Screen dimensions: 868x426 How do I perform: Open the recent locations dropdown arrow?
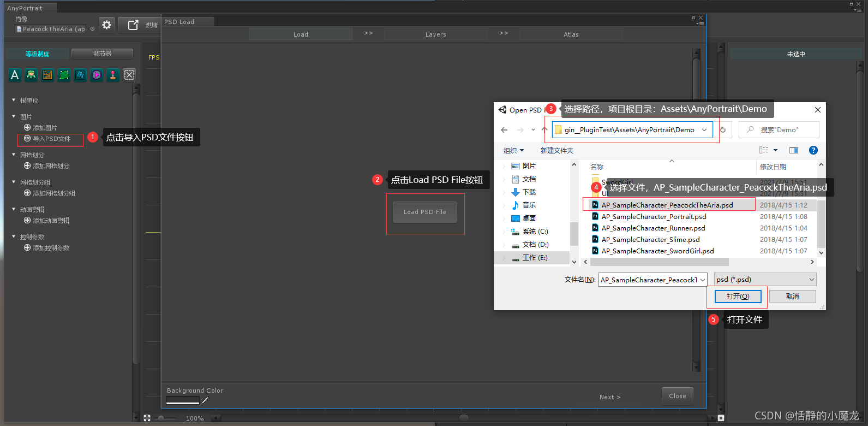click(533, 130)
